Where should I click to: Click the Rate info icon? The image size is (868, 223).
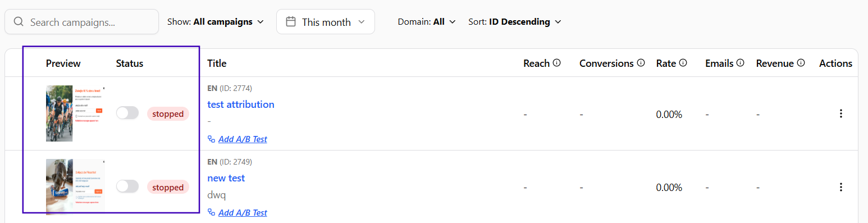click(x=683, y=63)
